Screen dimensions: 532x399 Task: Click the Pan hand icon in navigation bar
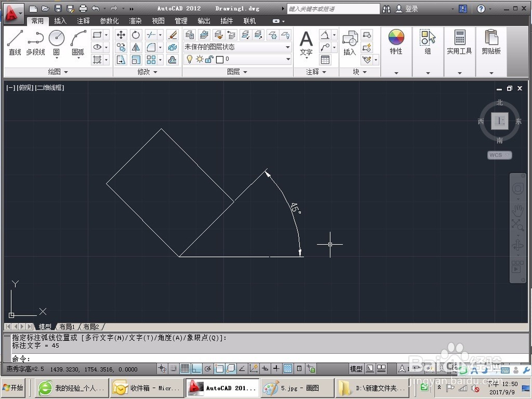pos(518,210)
